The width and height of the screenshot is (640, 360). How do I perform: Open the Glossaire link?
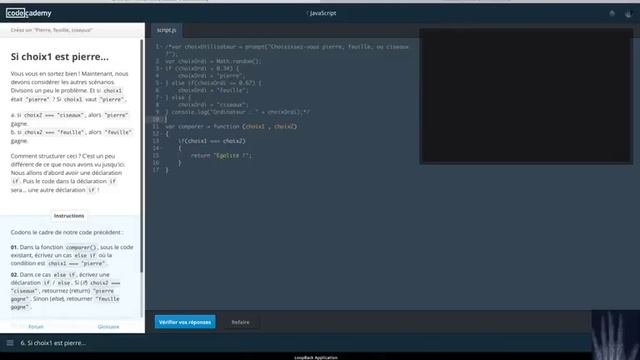pos(109,327)
